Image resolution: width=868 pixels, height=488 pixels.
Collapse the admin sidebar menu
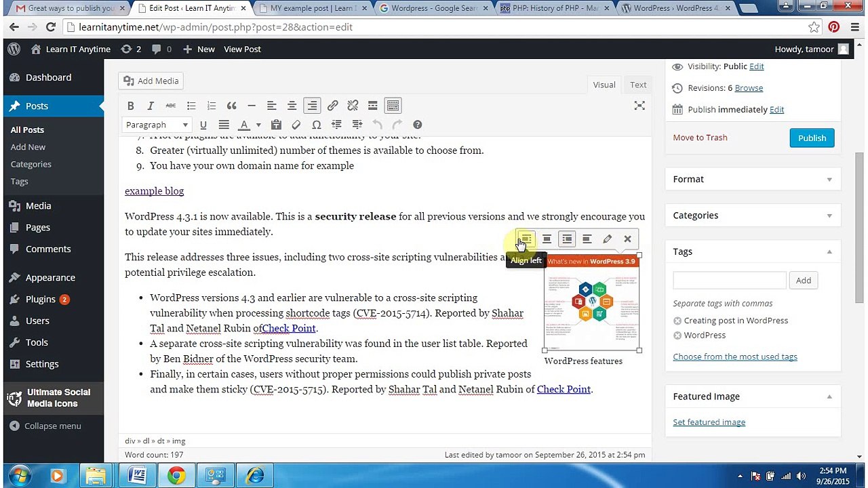[x=52, y=426]
